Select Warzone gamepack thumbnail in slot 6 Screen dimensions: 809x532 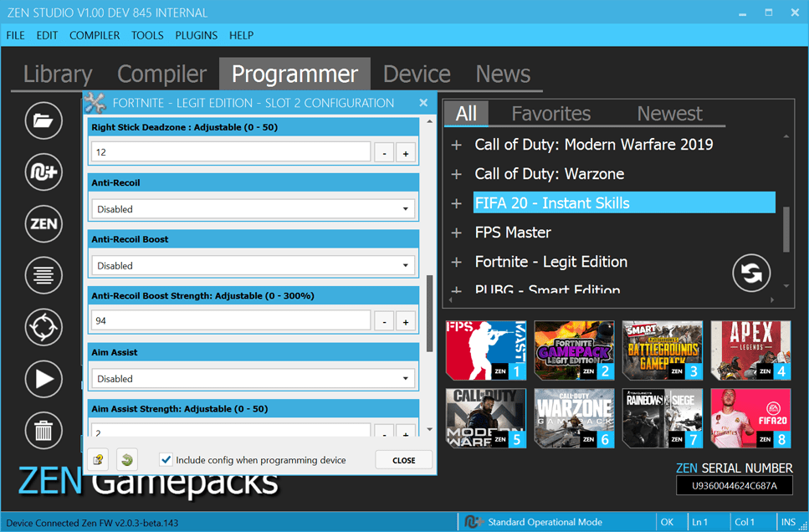[x=574, y=418]
